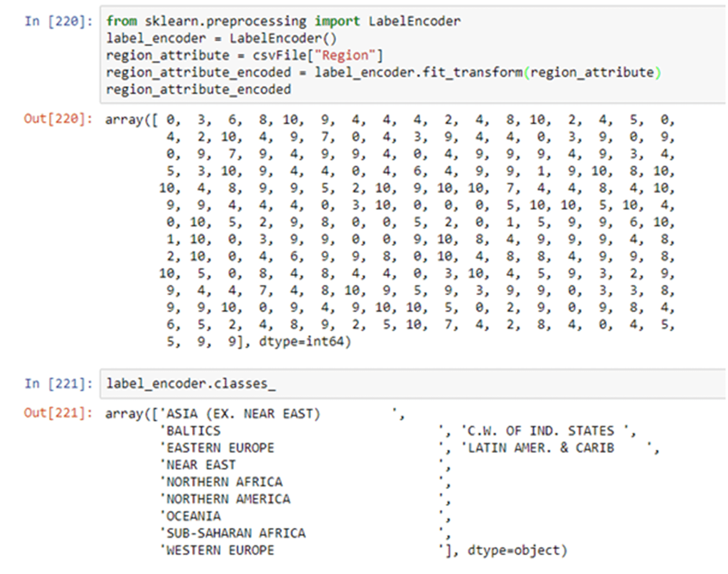The width and height of the screenshot is (728, 574).
Task: Click the In [221] cell prompt
Action: click(x=58, y=384)
